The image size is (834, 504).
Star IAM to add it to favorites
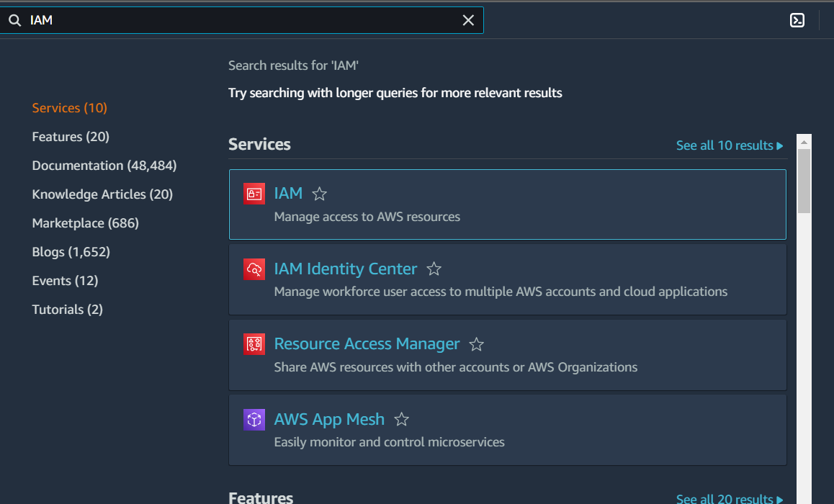point(319,193)
